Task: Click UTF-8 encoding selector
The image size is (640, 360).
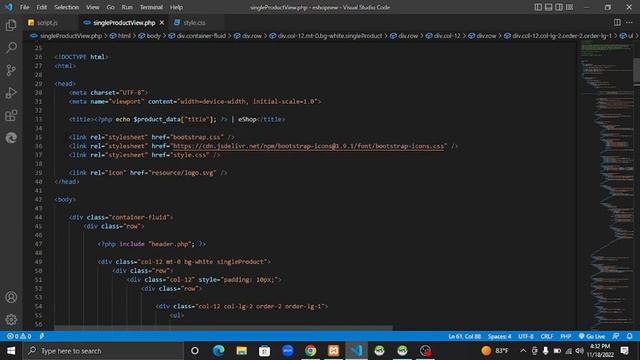Action: tap(526, 336)
